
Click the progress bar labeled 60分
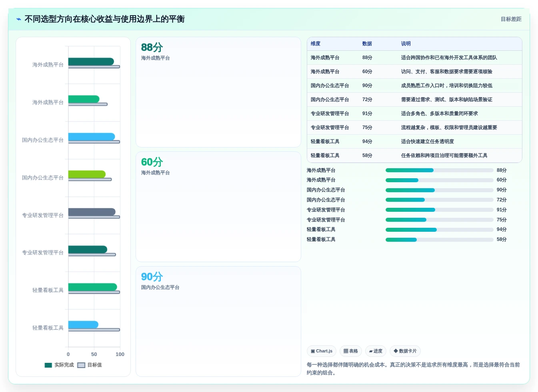[439, 180]
